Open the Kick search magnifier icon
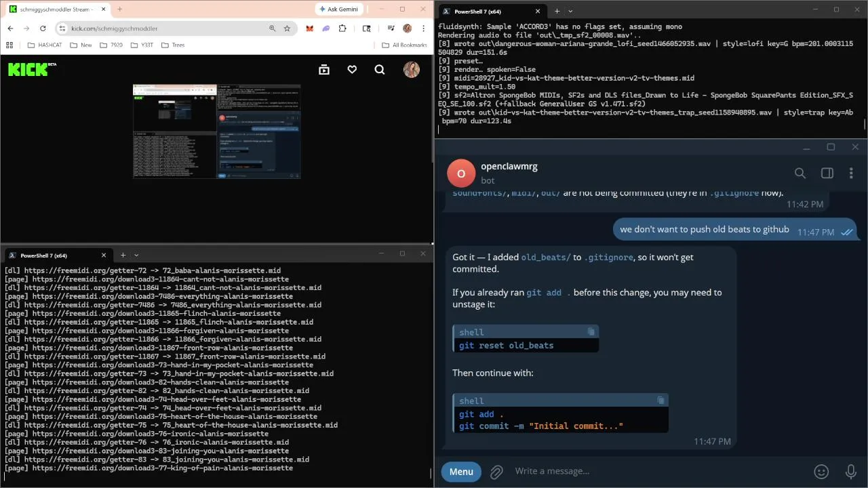Image resolution: width=868 pixels, height=488 pixels. (380, 69)
